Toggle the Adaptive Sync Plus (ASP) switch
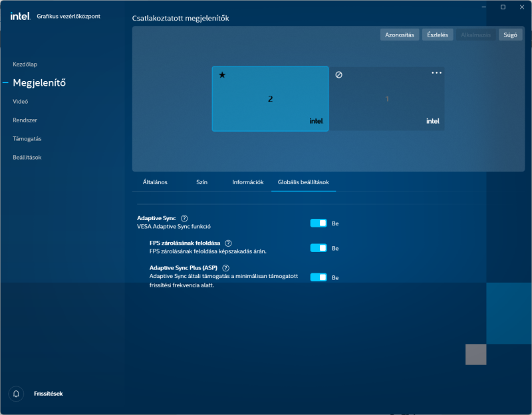Image resolution: width=532 pixels, height=415 pixels. tap(319, 277)
